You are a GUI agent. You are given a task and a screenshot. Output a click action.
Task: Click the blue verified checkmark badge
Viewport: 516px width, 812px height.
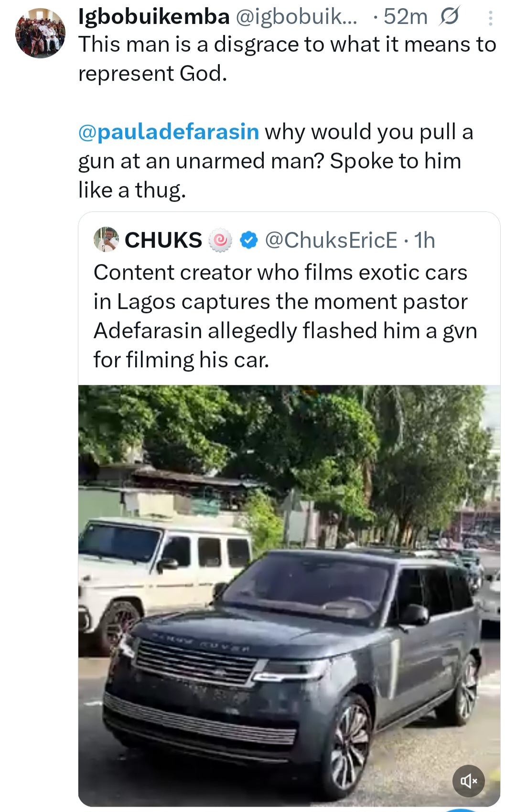click(x=248, y=240)
